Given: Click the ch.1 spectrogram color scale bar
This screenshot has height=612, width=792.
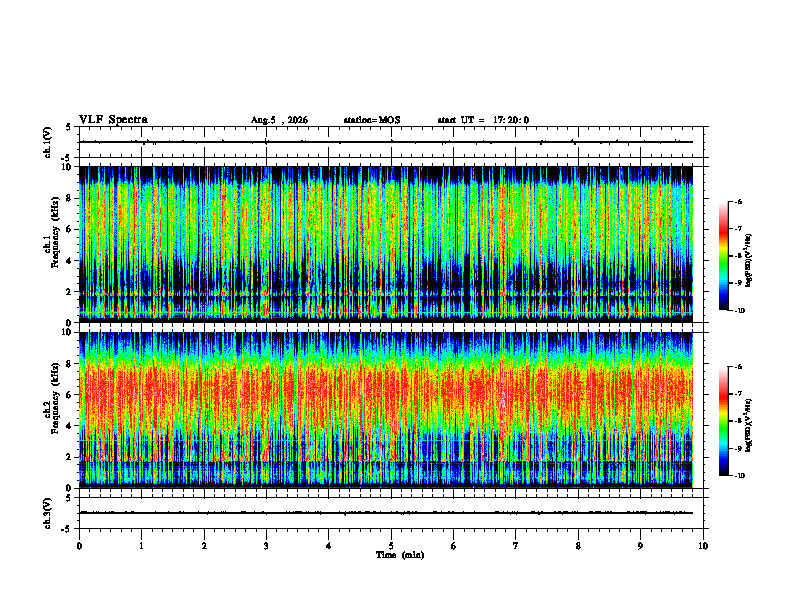Looking at the screenshot, I should (x=724, y=256).
